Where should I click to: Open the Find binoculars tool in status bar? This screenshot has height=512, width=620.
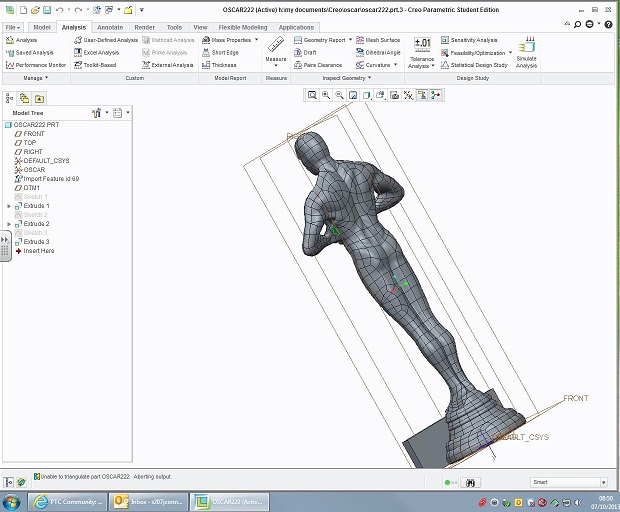coord(471,483)
